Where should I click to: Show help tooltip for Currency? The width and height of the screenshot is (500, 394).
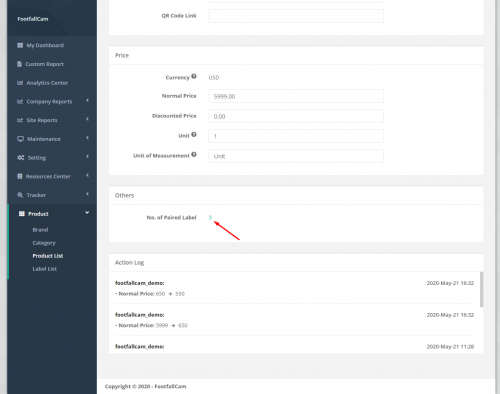point(194,76)
